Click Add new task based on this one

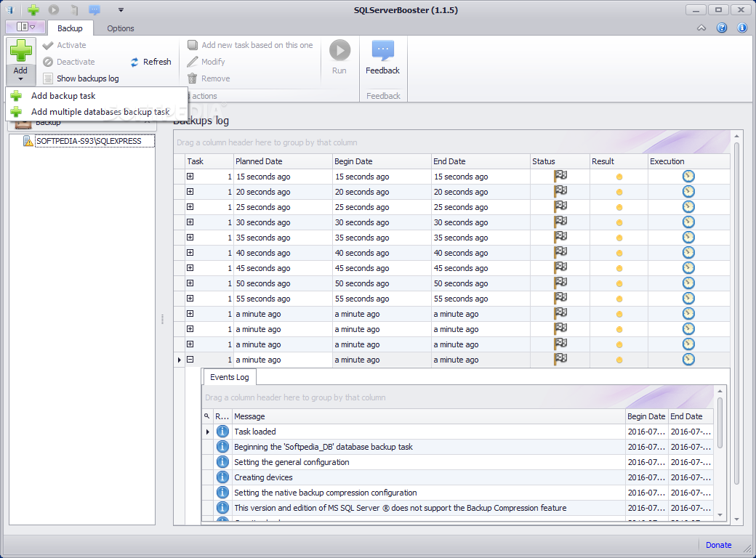tap(250, 45)
